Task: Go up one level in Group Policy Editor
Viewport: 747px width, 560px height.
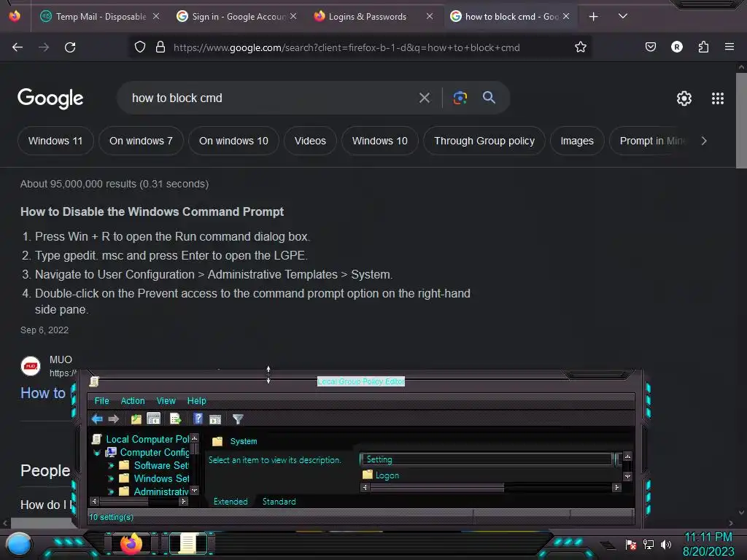Action: (x=136, y=419)
